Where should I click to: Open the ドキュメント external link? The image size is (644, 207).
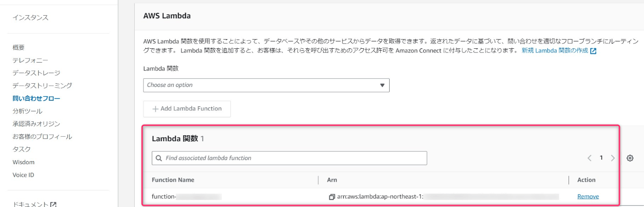[x=34, y=205]
